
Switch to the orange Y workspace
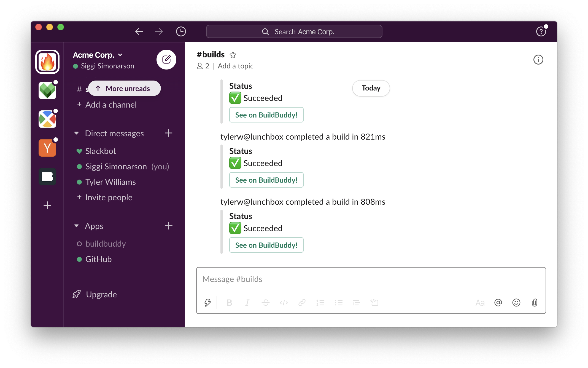point(47,148)
